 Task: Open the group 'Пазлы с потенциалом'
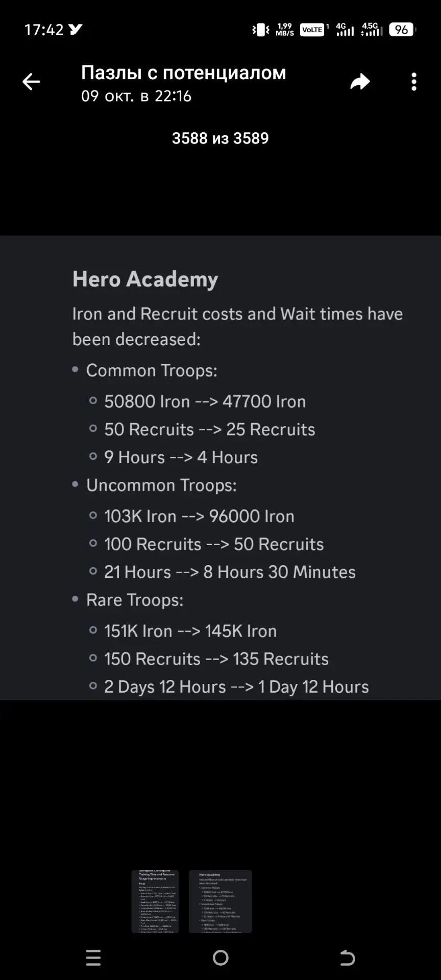pyautogui.click(x=183, y=72)
